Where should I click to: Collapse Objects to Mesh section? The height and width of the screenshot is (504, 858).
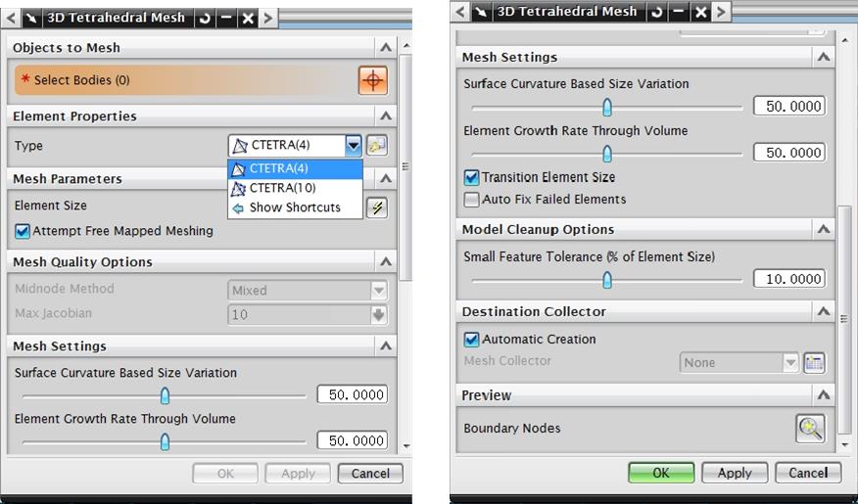[386, 48]
